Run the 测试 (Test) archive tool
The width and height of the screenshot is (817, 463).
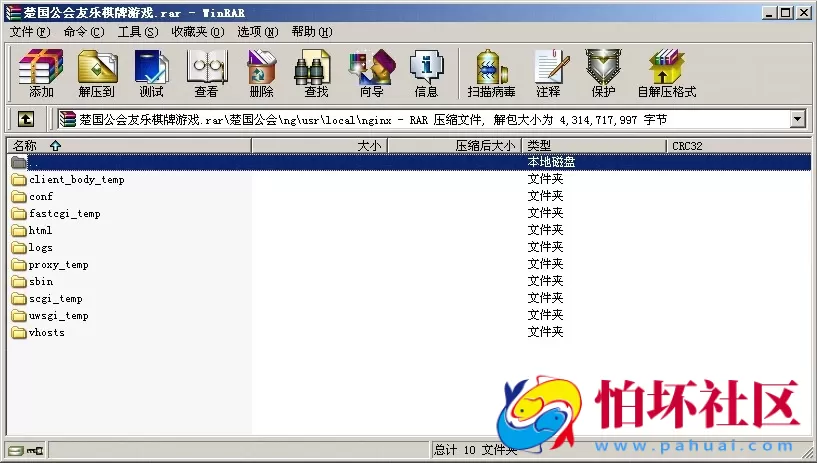151,73
